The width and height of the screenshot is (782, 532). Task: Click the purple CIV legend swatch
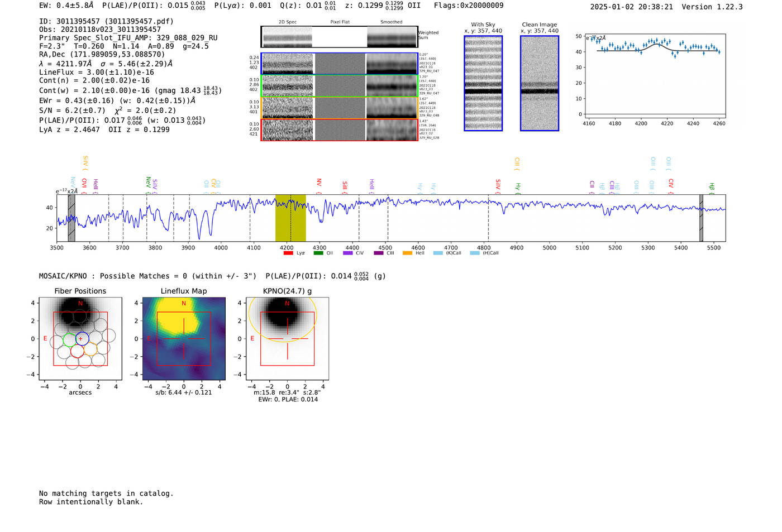pos(348,253)
